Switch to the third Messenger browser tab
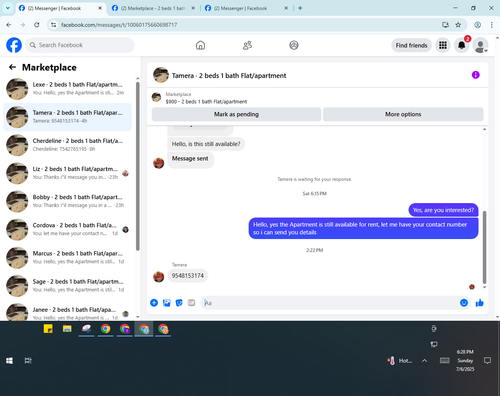This screenshot has width=500, height=396. [247, 8]
